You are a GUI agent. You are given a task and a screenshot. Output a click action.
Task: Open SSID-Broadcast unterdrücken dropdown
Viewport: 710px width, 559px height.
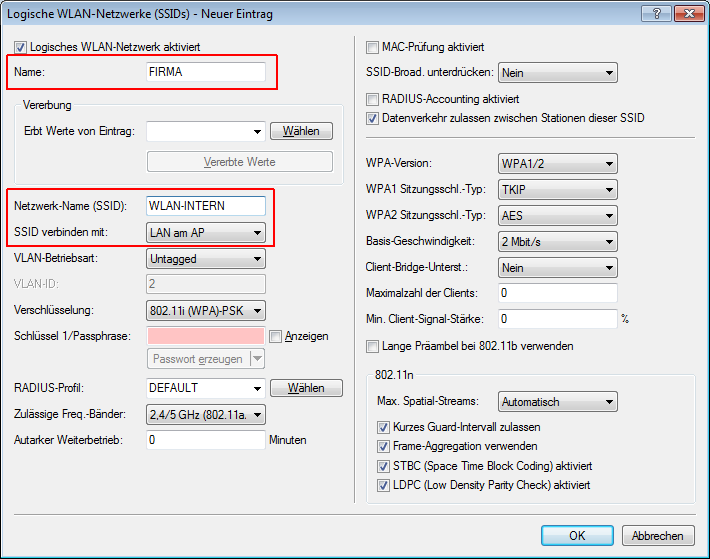[557, 73]
